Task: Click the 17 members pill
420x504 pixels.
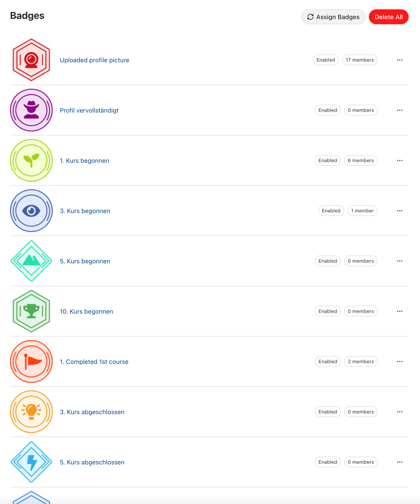Action: pos(359,60)
